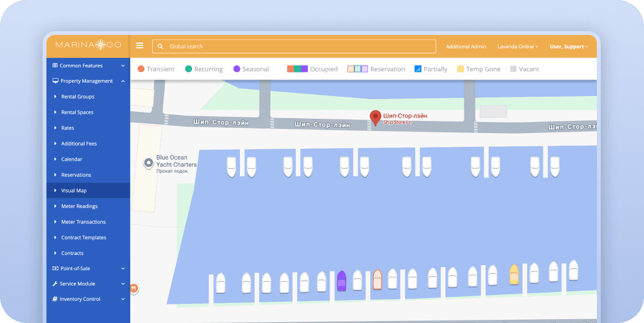
Task: Go to Reservations in the sidebar
Action: 76,175
